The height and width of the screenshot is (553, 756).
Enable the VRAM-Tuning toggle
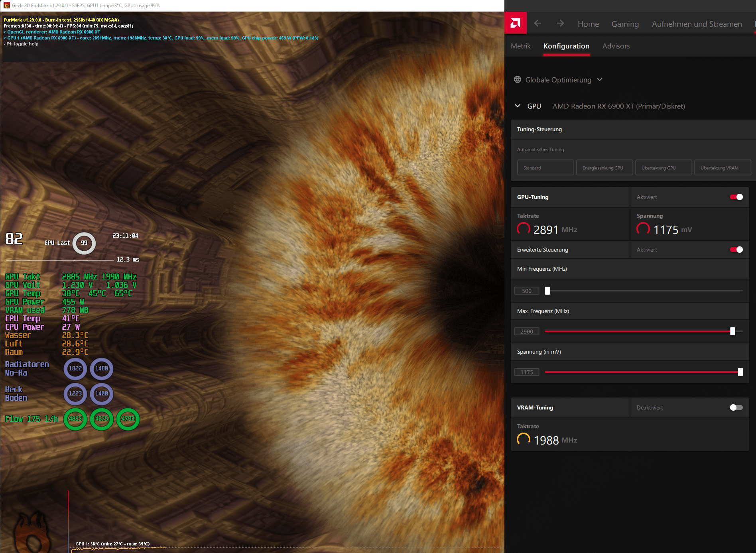(736, 407)
